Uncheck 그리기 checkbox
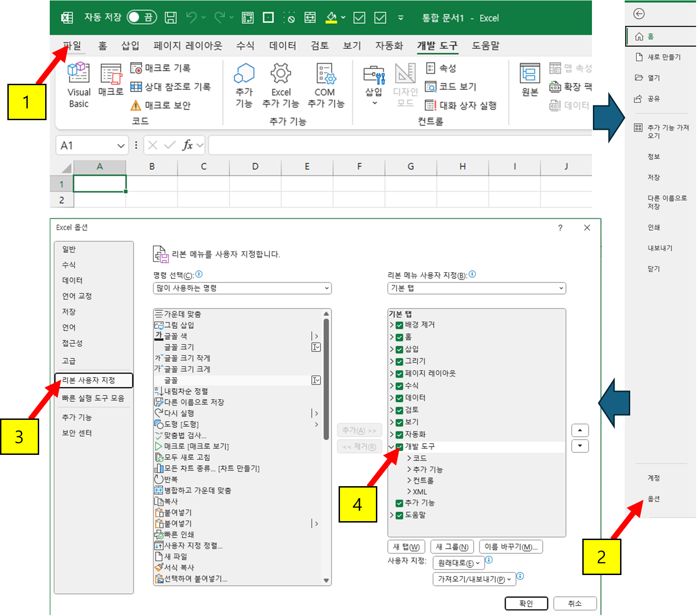Image resolution: width=697 pixels, height=616 pixels. click(399, 361)
